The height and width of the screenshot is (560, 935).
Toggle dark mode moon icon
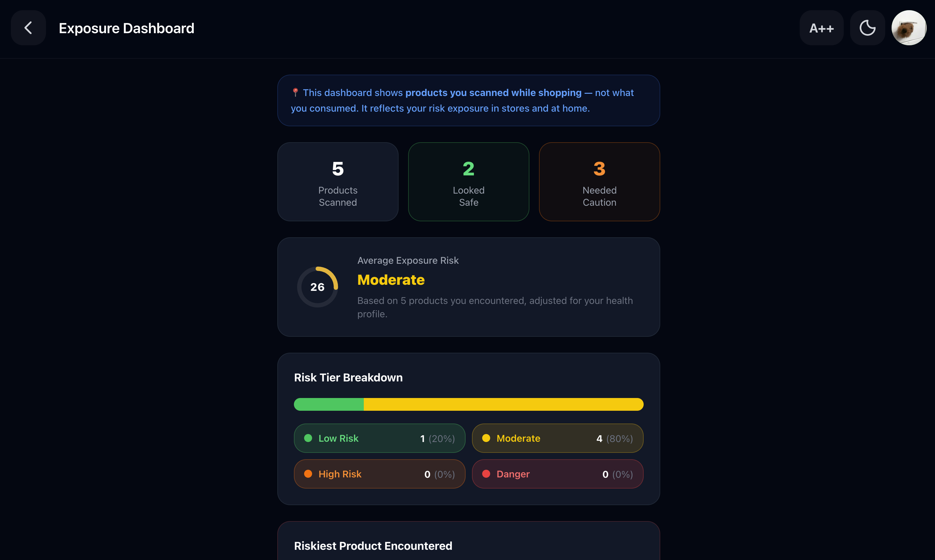pyautogui.click(x=867, y=28)
